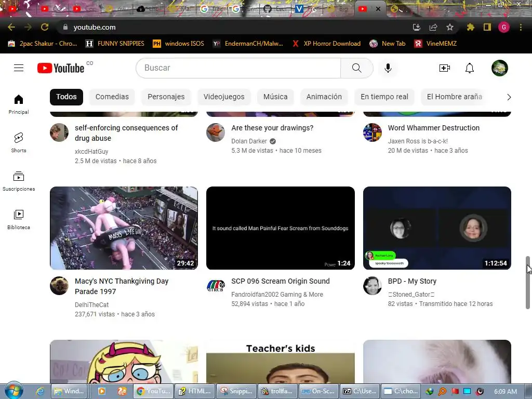Open Suscripciones in the sidebar
This screenshot has width=532, height=399.
pyautogui.click(x=19, y=181)
